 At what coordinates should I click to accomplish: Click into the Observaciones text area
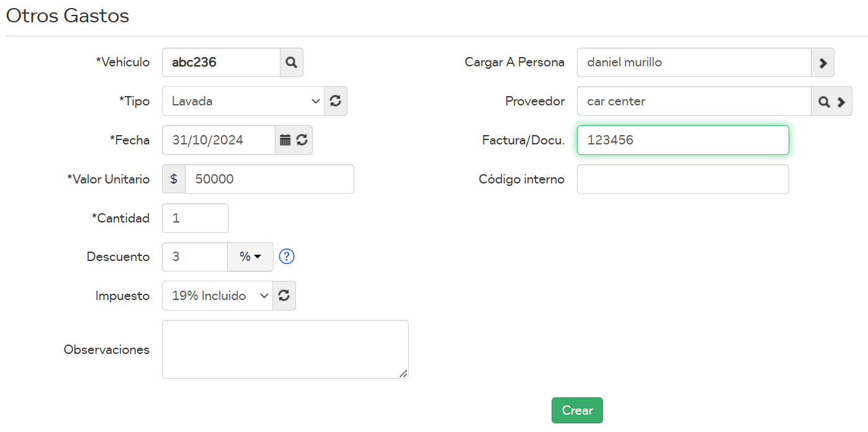285,349
